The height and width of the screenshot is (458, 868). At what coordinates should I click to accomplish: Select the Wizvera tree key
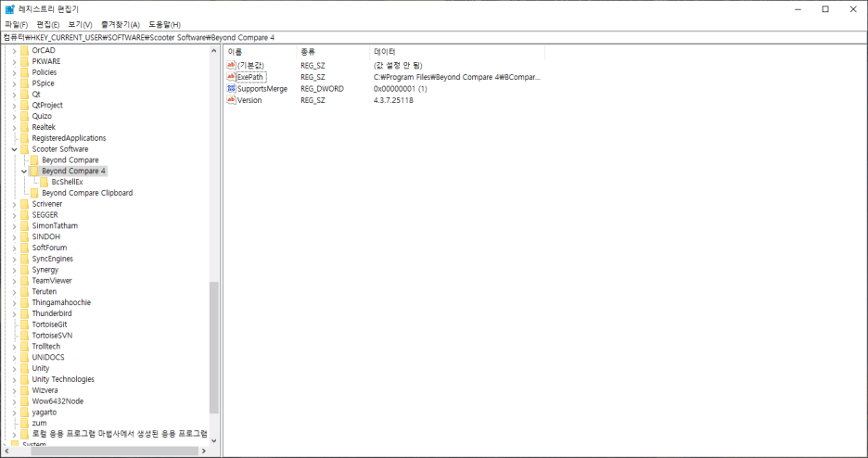click(45, 390)
